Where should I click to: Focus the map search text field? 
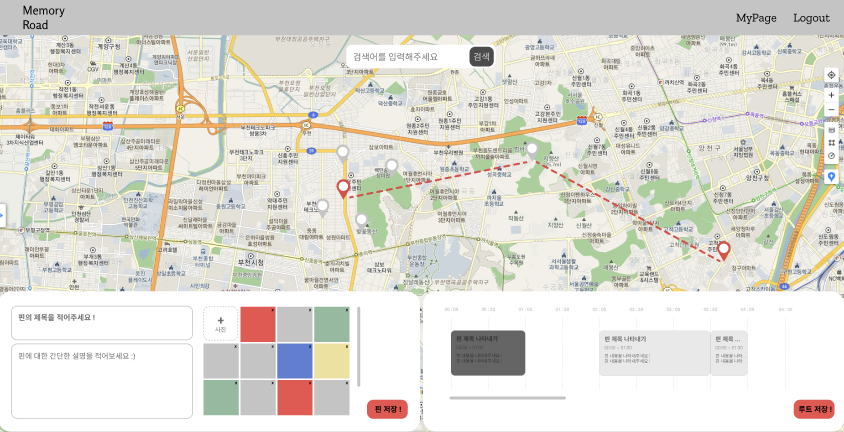pos(407,56)
